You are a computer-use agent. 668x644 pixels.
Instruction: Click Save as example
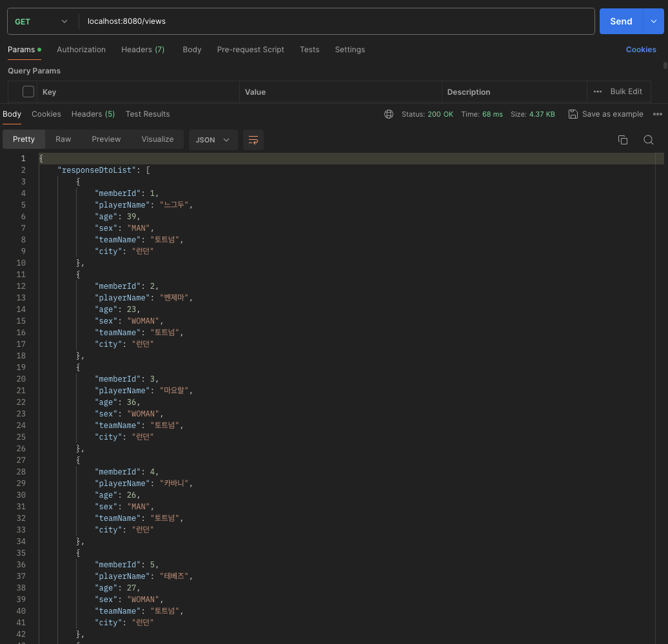[x=606, y=114]
